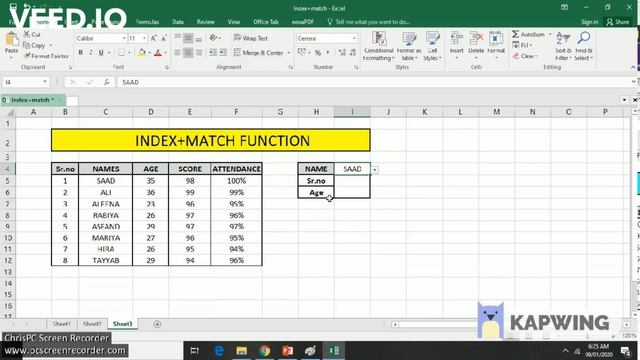Add a new sheet with the plus button
Viewport: 640px width, 360px height.
[157, 324]
